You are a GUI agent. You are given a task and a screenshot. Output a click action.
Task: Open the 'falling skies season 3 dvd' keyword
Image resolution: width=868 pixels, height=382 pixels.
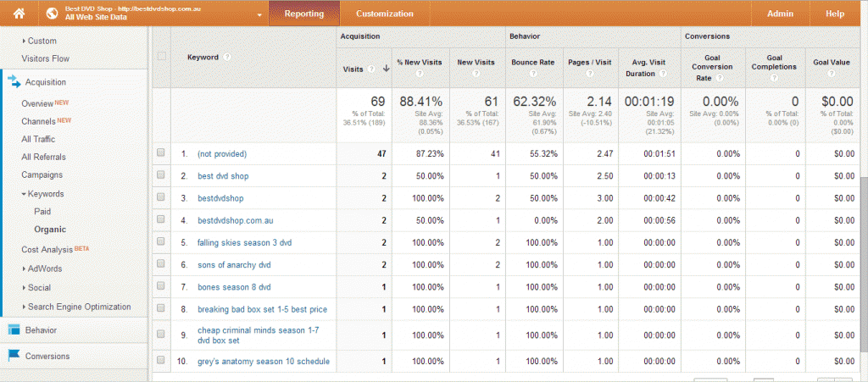pyautogui.click(x=244, y=242)
